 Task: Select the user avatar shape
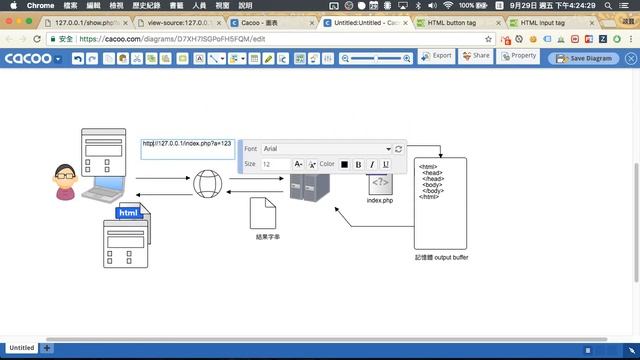coord(65,182)
